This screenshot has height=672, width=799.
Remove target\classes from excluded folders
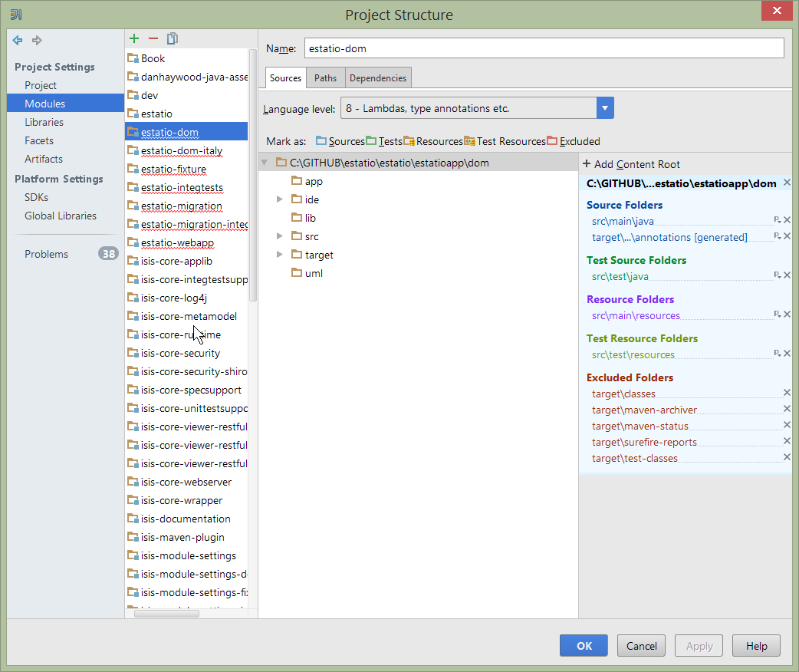(x=787, y=393)
